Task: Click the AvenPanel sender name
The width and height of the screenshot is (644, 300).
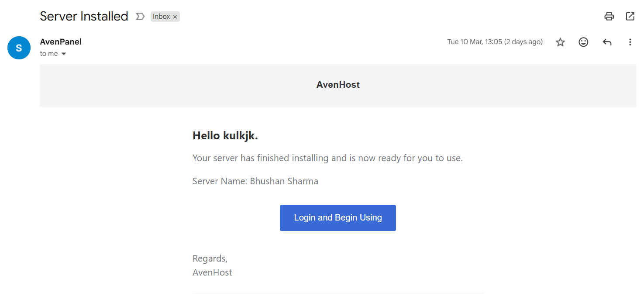Action: [61, 41]
